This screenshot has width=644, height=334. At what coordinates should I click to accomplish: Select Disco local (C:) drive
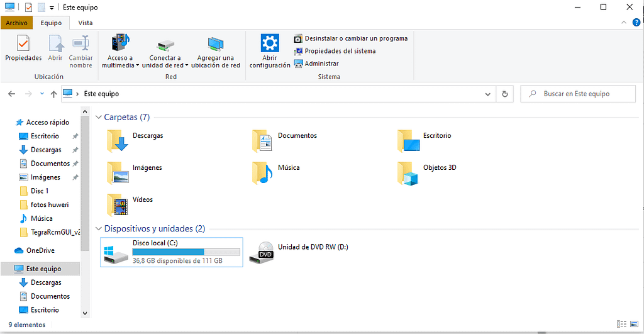[x=171, y=252]
